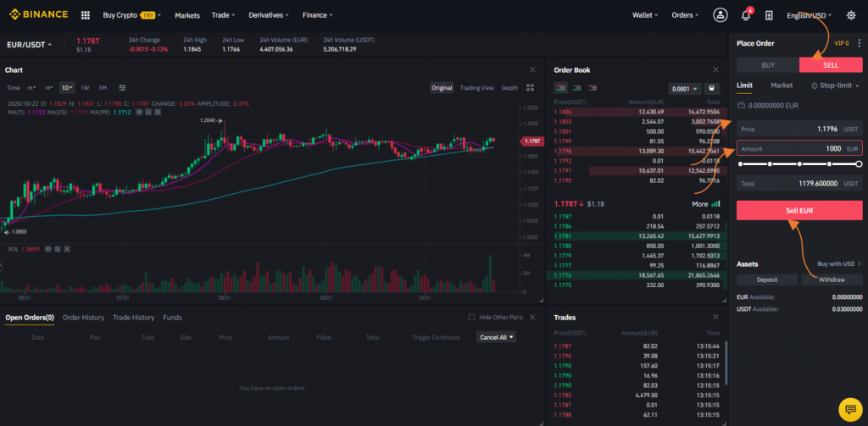Switch to the Limit order tab
Viewport: 868px width, 426px height.
click(744, 86)
